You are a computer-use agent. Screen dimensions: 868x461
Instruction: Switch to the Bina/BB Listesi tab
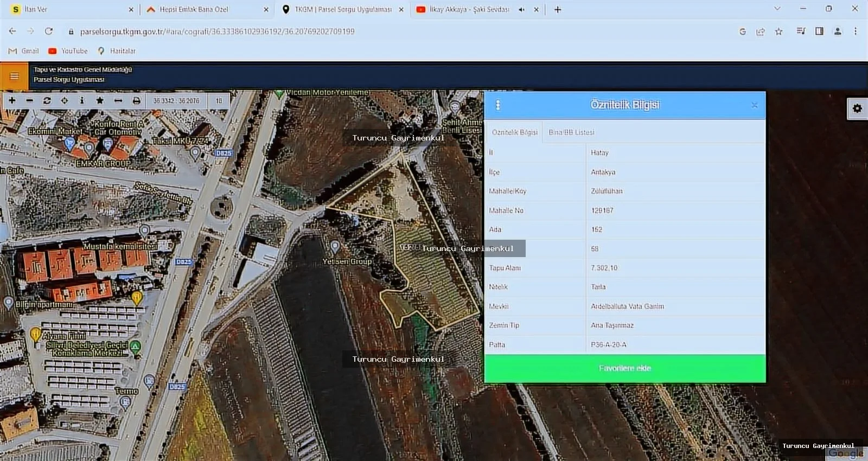[571, 132]
